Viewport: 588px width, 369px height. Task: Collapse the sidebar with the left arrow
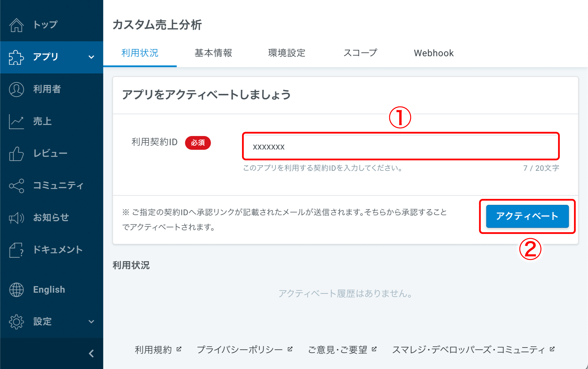(x=91, y=354)
